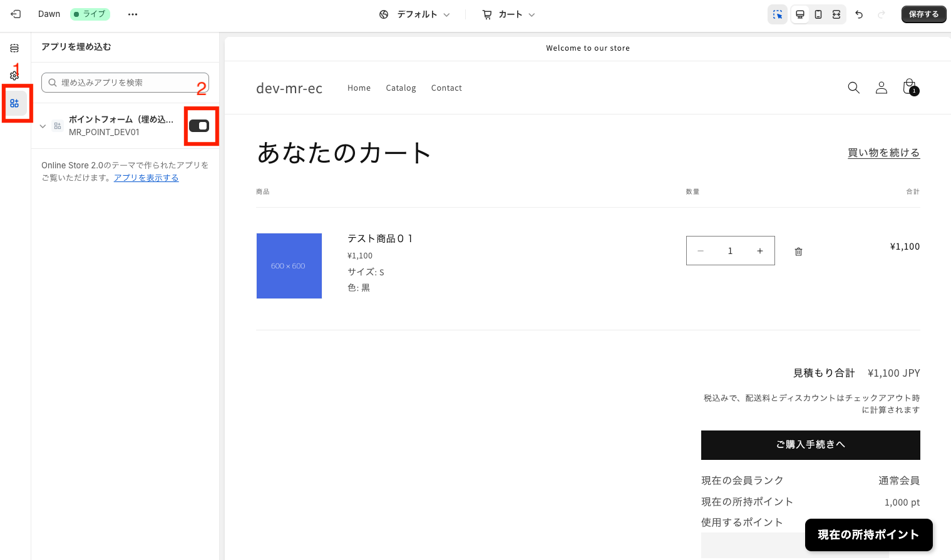The image size is (951, 560).
Task: Click the Dawn theme name
Action: tap(49, 14)
